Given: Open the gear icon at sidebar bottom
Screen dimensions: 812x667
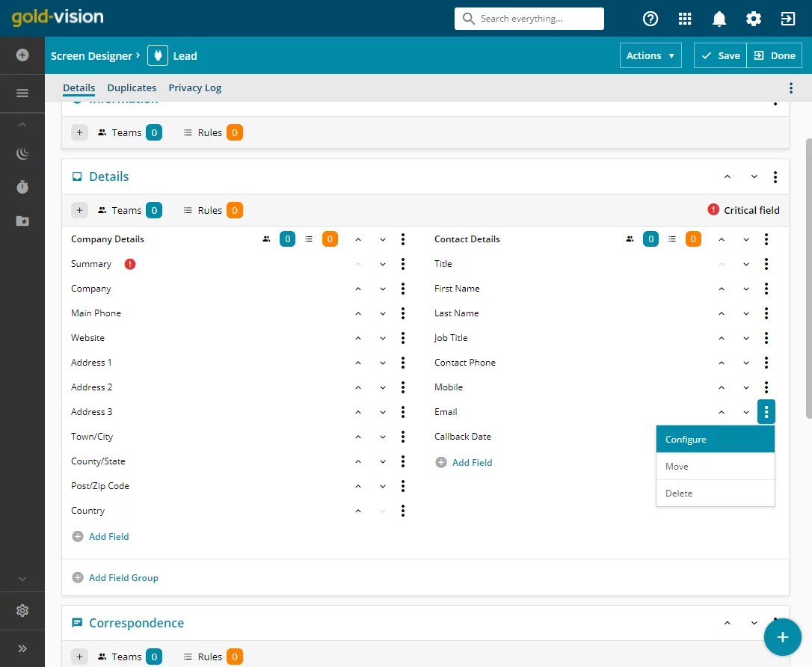Looking at the screenshot, I should point(22,611).
